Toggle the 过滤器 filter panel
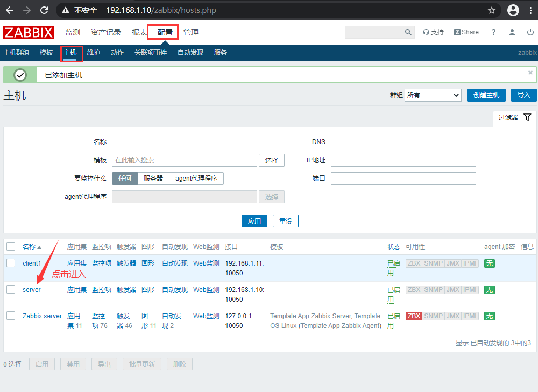This screenshot has height=392, width=538. [x=515, y=118]
